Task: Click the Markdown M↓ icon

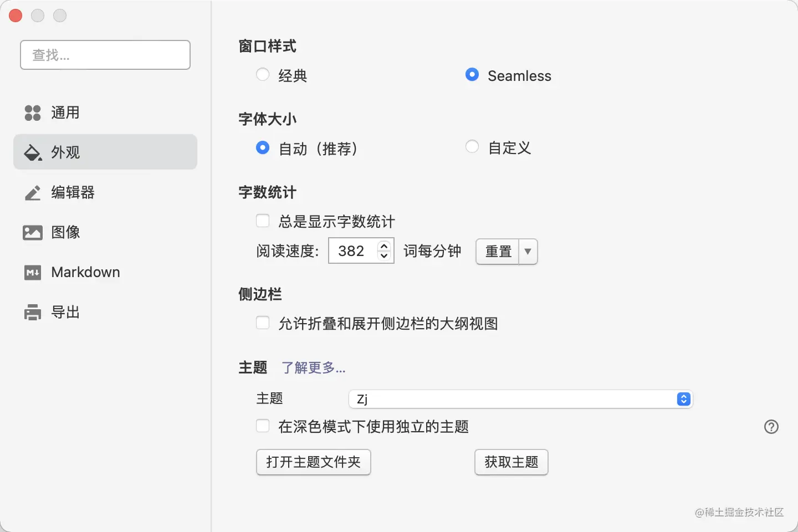Action: [33, 272]
